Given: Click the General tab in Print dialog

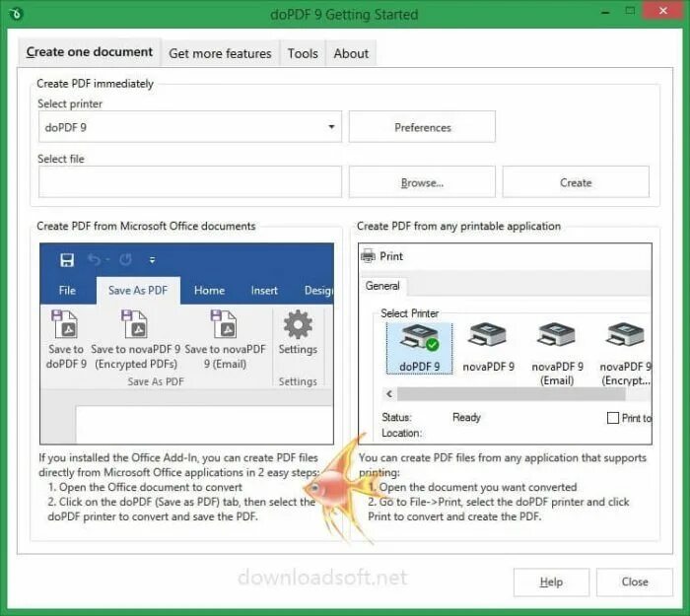Looking at the screenshot, I should [382, 286].
